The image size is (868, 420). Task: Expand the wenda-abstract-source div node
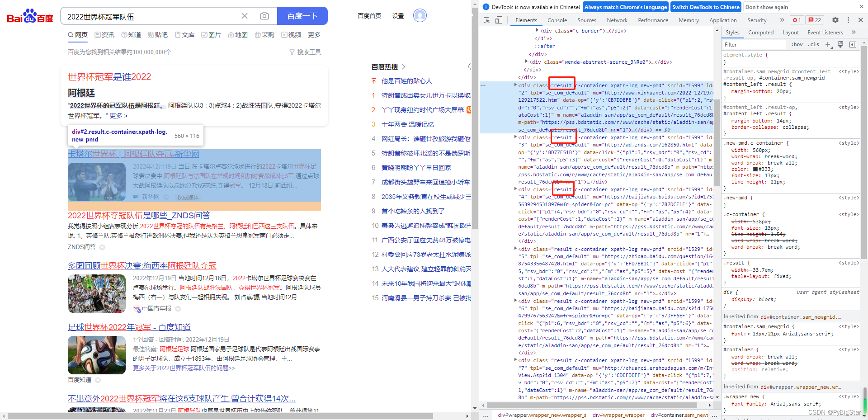point(526,61)
